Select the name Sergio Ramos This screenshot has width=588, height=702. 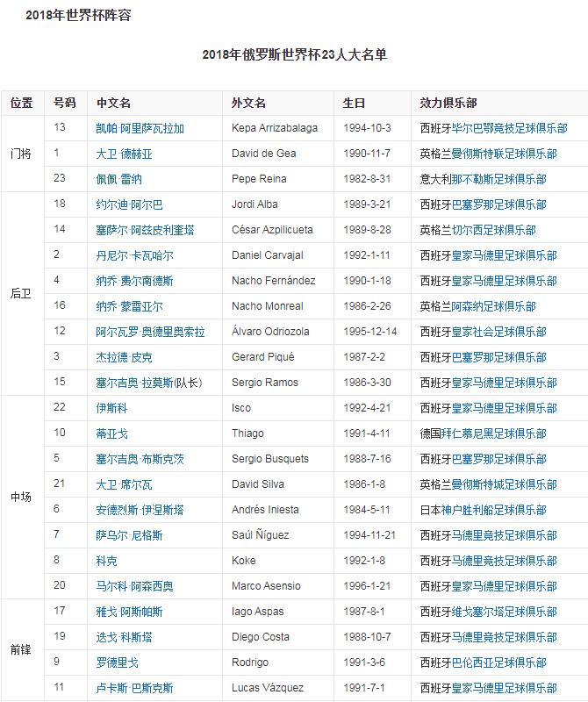click(x=265, y=383)
